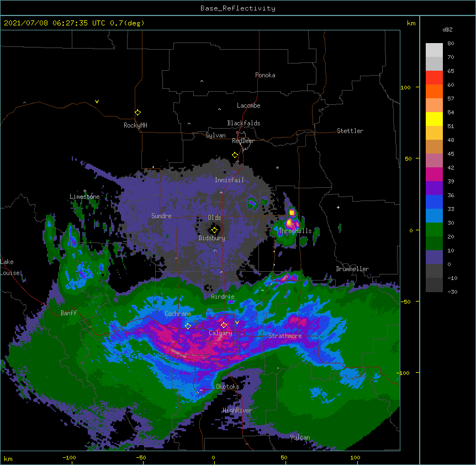Pick the light gray swatch at 80 dBZ
476x465 pixels.
click(x=434, y=50)
